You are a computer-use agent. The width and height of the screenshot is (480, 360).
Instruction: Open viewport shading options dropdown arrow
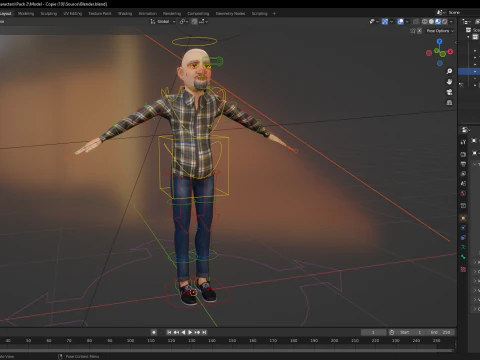coord(451,21)
